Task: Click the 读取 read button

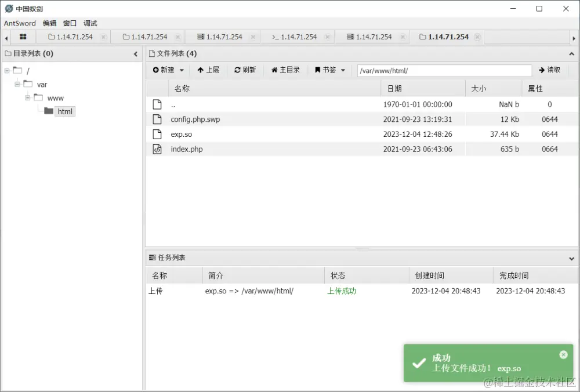Action: (x=549, y=70)
